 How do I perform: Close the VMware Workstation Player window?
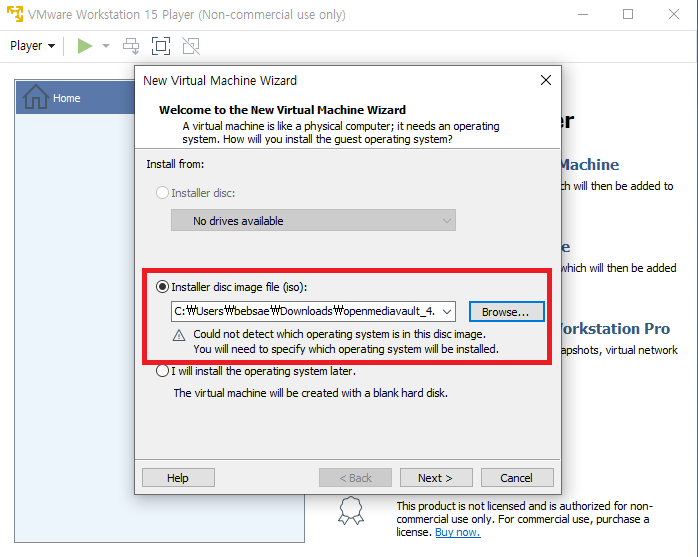click(674, 14)
